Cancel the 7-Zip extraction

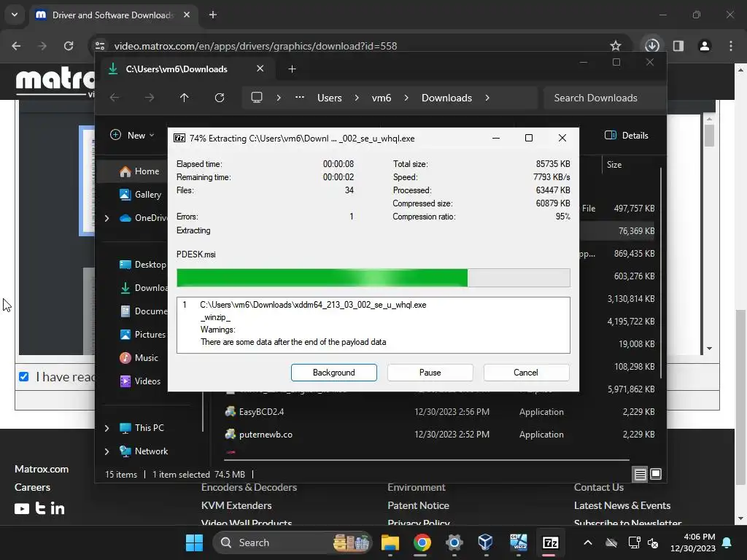coord(526,373)
